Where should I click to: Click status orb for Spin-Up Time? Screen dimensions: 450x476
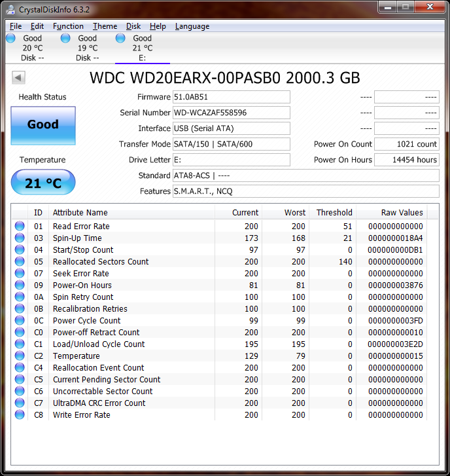(20, 238)
